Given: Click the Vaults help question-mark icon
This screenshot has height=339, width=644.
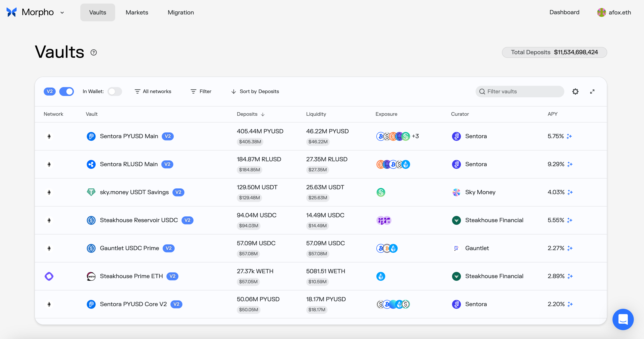Looking at the screenshot, I should pyautogui.click(x=93, y=53).
